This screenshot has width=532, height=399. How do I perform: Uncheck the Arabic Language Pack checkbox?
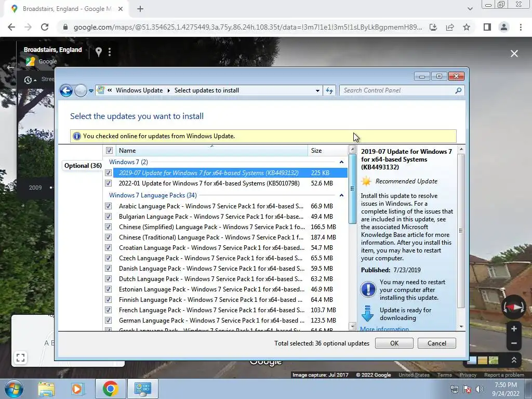click(108, 206)
